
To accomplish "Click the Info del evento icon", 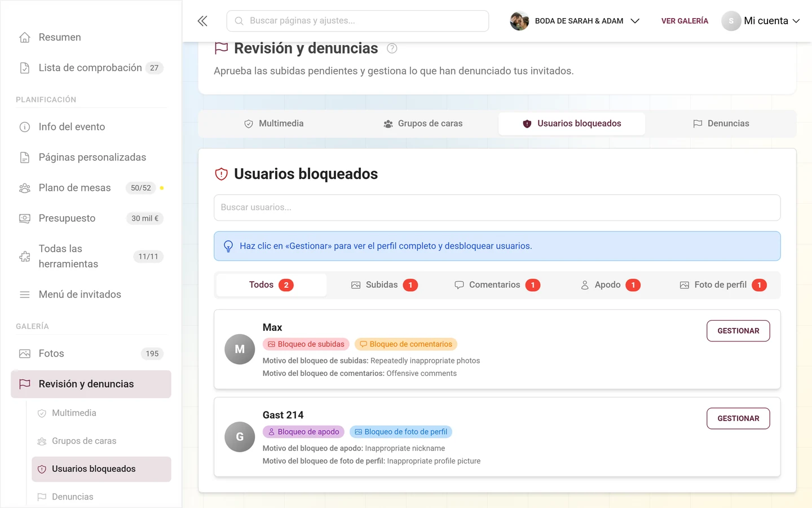I will point(25,127).
